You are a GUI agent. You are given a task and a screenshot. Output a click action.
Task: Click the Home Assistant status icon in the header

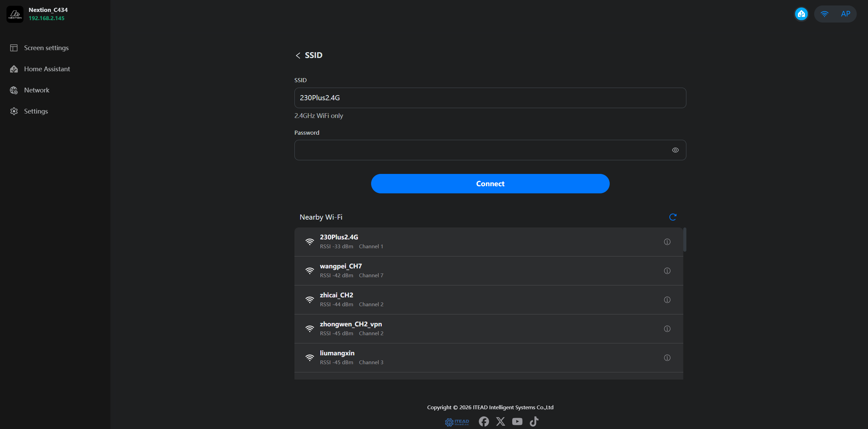[801, 14]
